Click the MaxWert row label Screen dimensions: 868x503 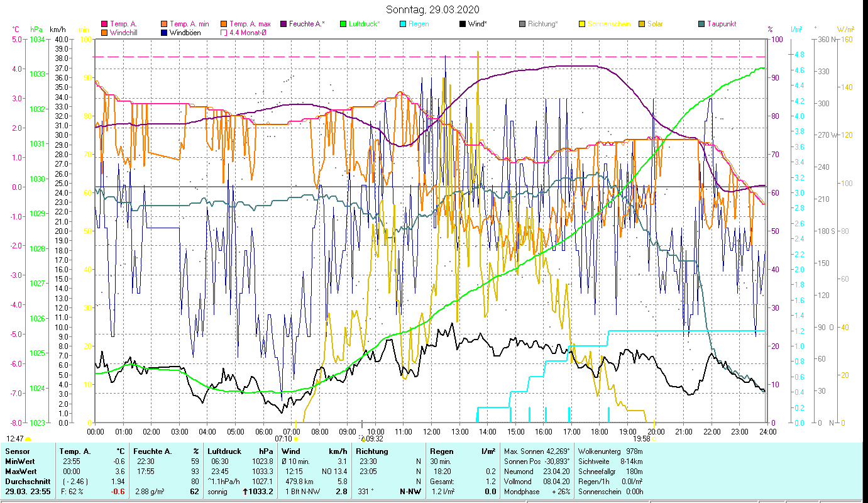point(21,471)
